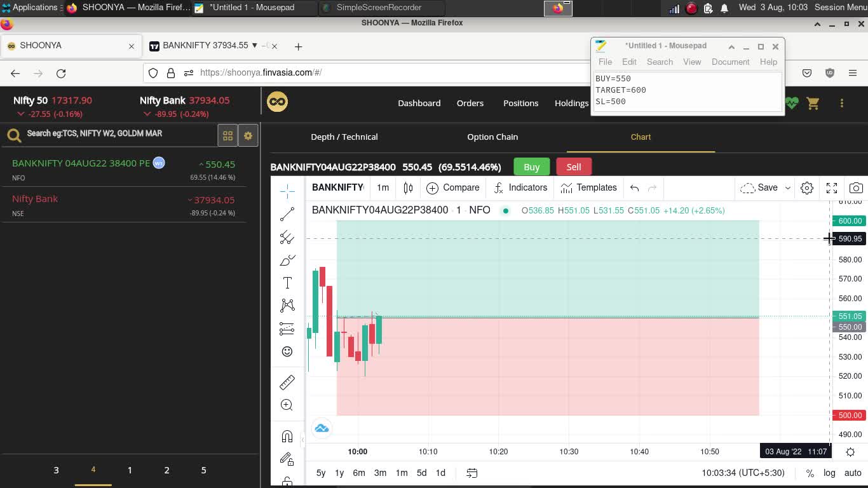Open indicator Templates
This screenshot has width=868, height=488.
tap(589, 187)
